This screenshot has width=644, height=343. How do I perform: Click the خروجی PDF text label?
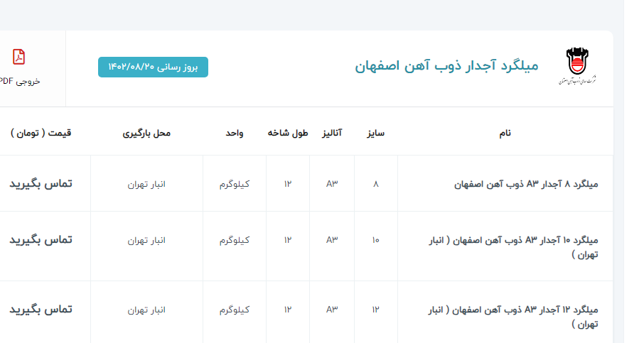pos(20,81)
